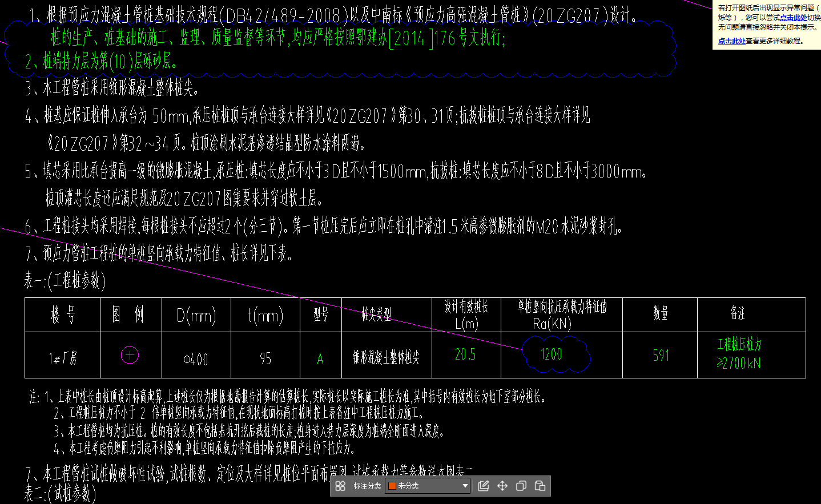Click the '数量' column header
821x504 pixels.
click(661, 313)
